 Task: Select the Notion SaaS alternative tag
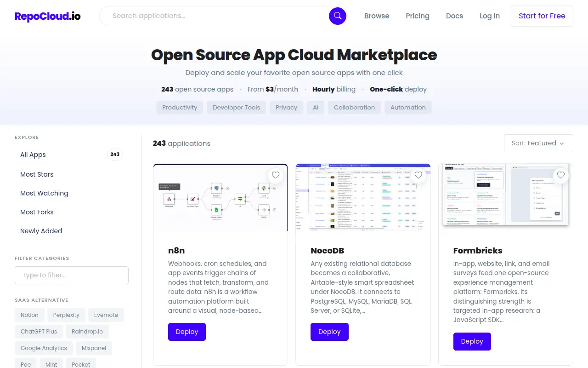(29, 315)
